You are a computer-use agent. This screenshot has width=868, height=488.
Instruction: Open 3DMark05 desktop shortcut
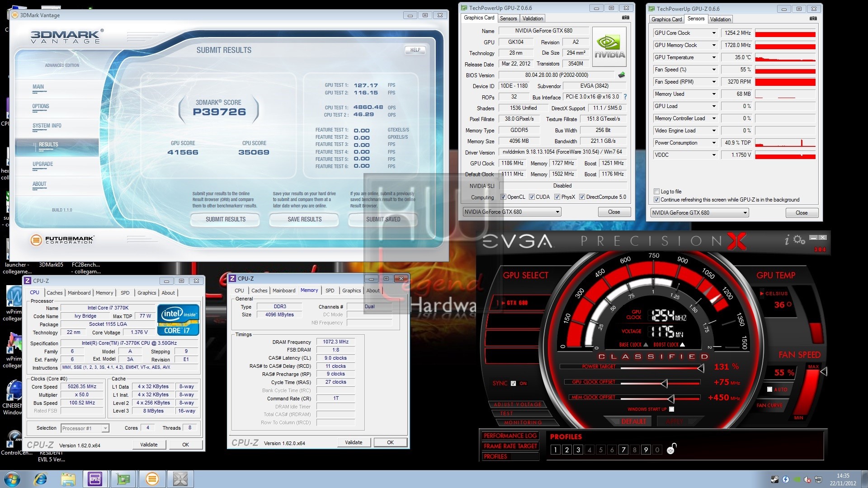(51, 265)
